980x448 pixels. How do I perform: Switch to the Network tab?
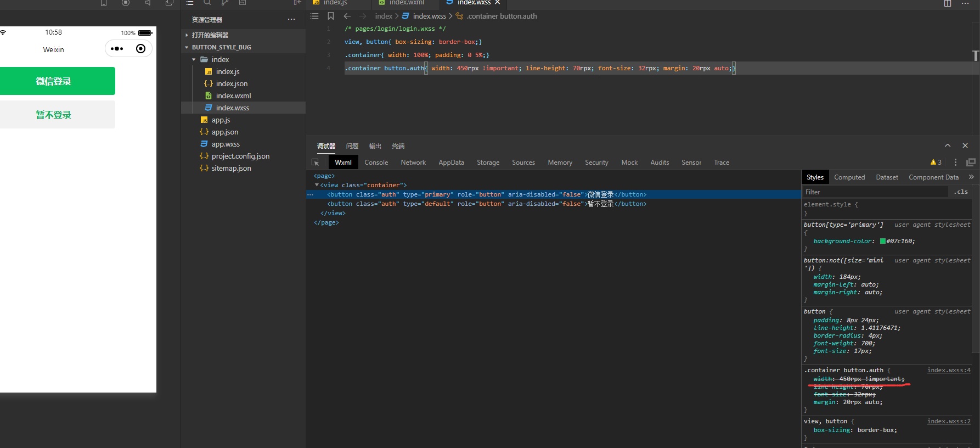click(x=413, y=163)
